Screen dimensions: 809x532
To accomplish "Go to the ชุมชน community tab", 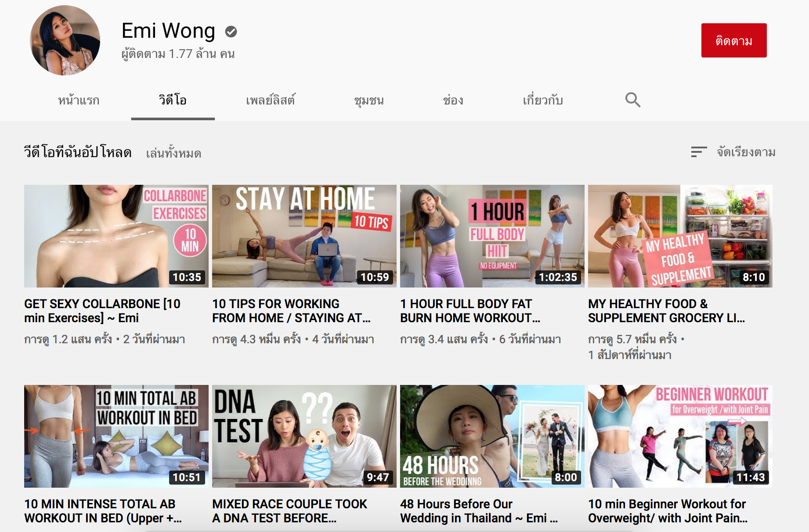I will click(x=369, y=101).
